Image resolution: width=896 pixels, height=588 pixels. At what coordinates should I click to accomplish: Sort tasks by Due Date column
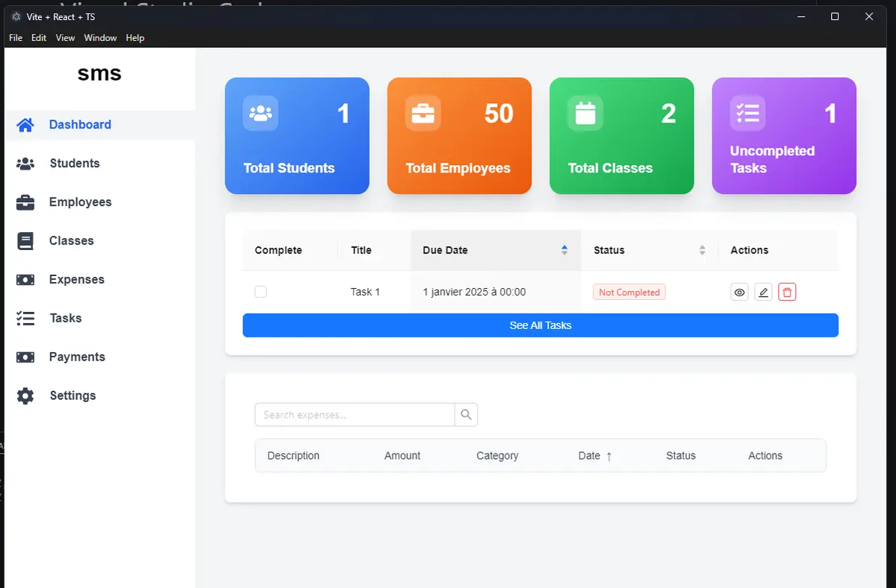564,250
